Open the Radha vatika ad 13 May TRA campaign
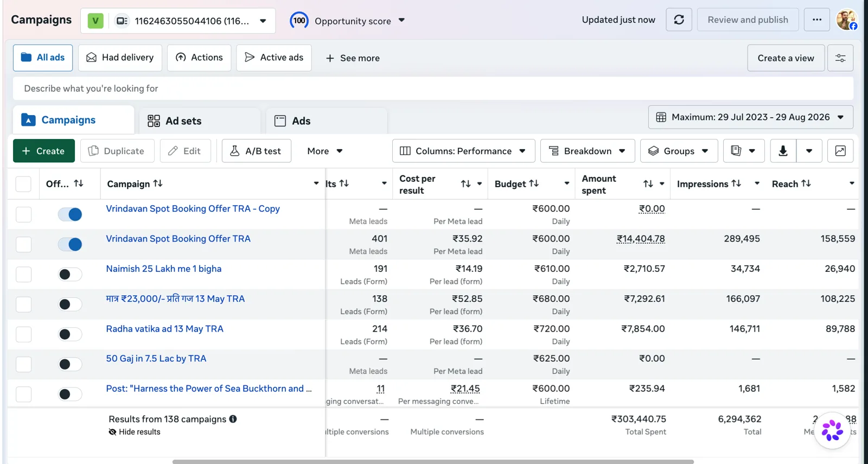Viewport: 868px width, 464px height. point(164,329)
